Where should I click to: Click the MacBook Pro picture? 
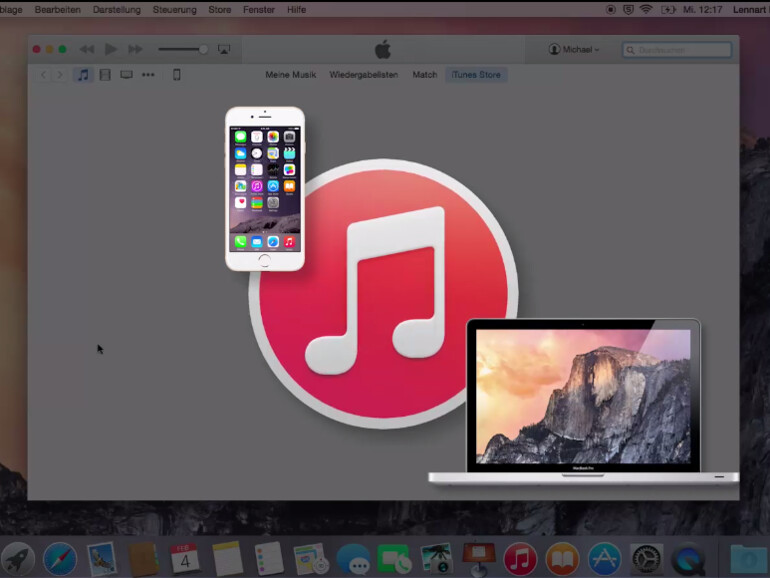[583, 402]
